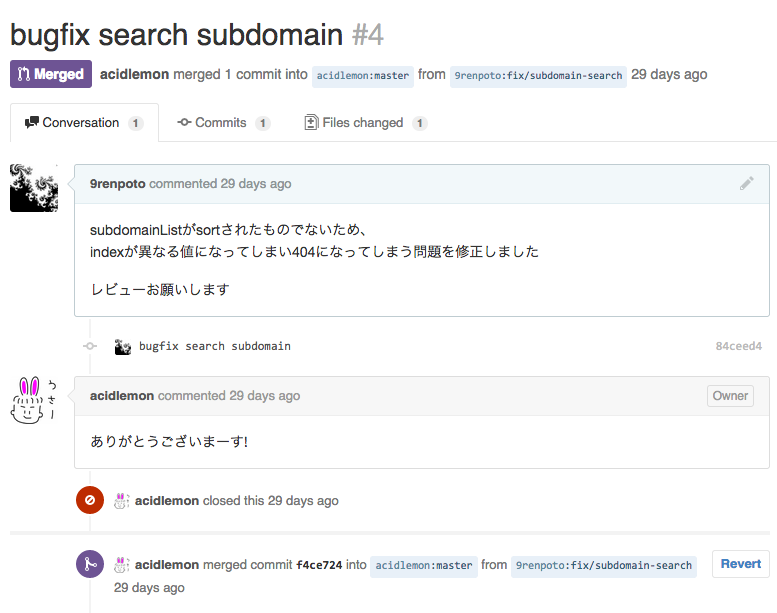Viewport: 777px width, 613px height.
Task: Click the acidlemon:master branch label in the header
Action: (x=363, y=76)
